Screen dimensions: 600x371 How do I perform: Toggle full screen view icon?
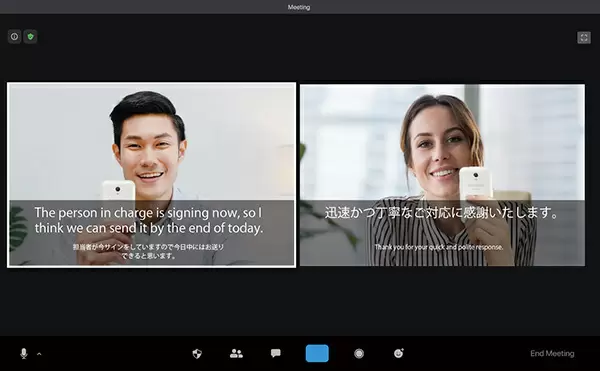(x=584, y=37)
